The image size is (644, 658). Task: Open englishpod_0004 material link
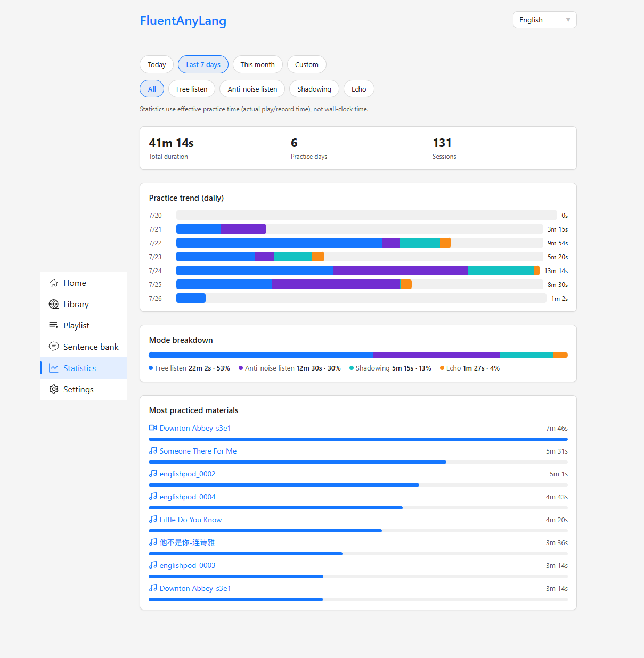(188, 497)
